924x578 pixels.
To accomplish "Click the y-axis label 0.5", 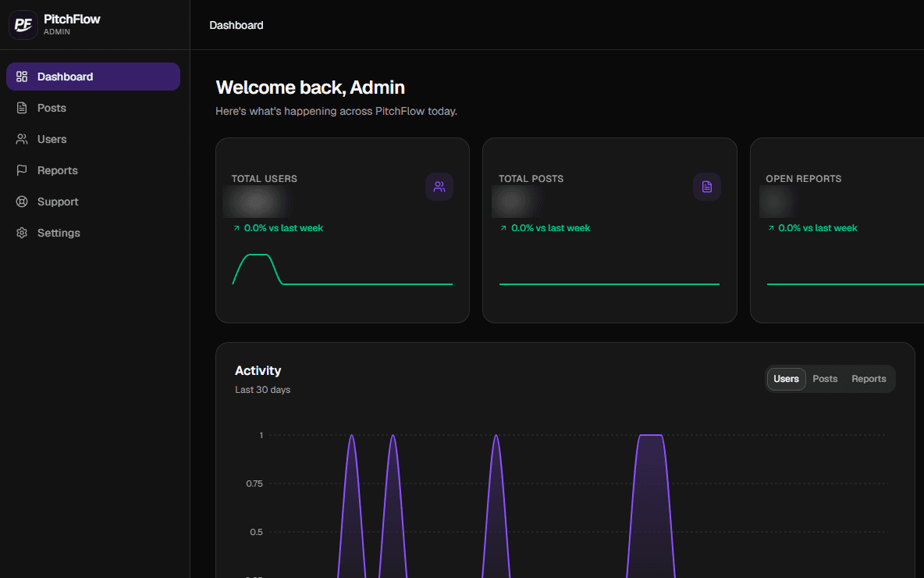I will pos(256,532).
